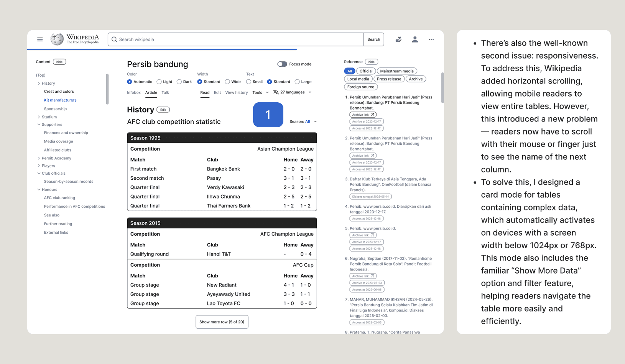Expand Stadium in content sidebar
The height and width of the screenshot is (364, 625).
[x=39, y=117]
